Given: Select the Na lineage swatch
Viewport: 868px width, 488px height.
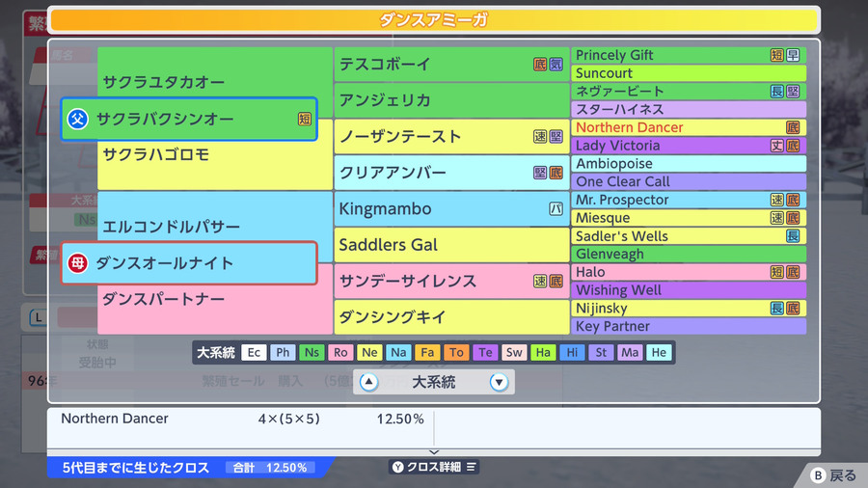Looking at the screenshot, I should click(398, 352).
